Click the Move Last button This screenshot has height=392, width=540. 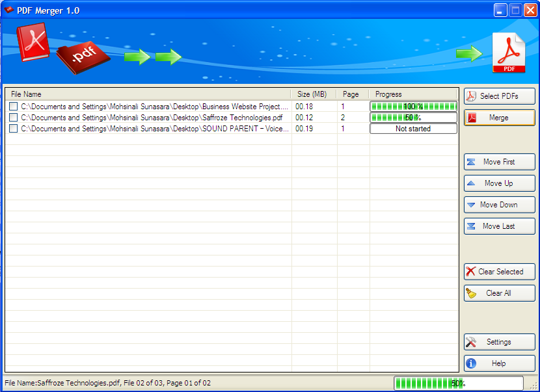(x=500, y=226)
